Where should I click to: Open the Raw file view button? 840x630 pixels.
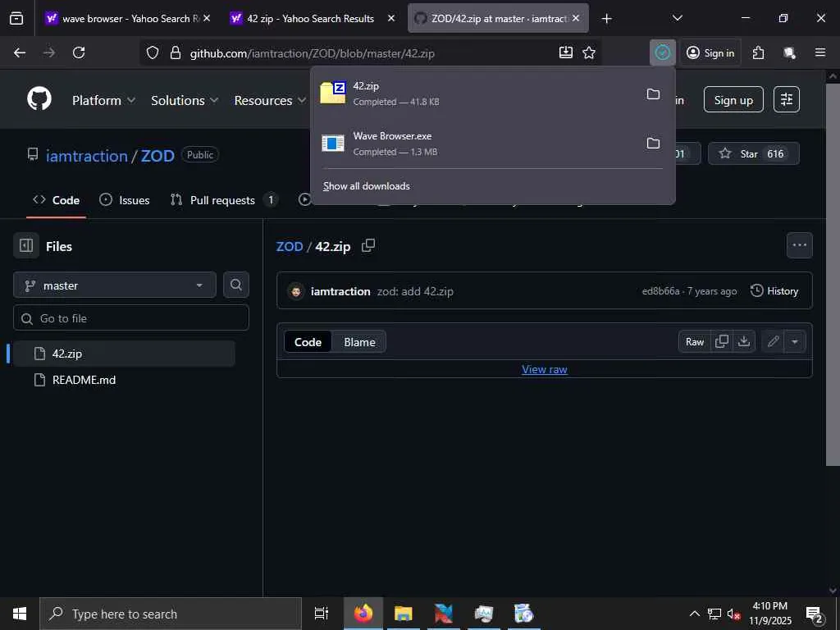coord(695,342)
